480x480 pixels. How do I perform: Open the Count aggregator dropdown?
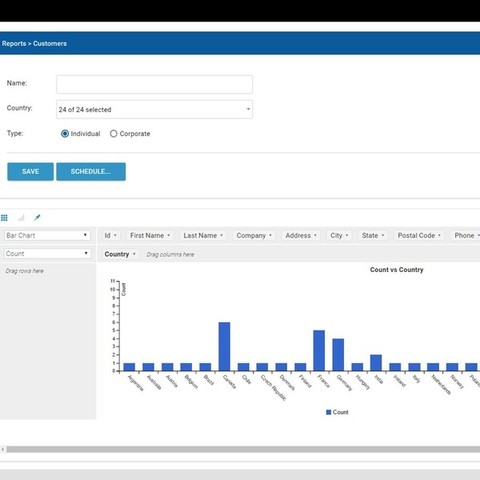click(x=47, y=254)
